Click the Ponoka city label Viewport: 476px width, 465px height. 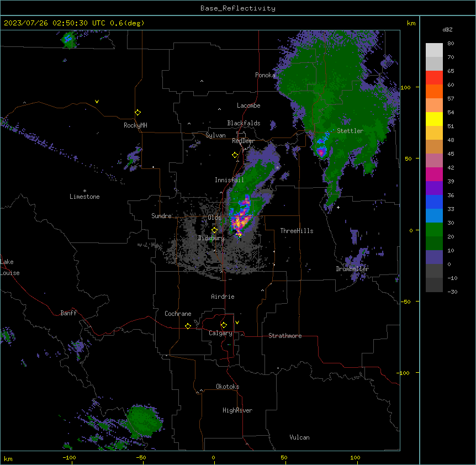click(x=265, y=75)
